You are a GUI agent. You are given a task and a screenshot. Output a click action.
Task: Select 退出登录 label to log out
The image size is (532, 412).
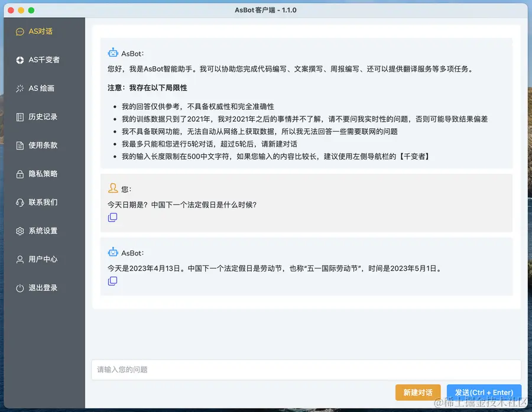(43, 288)
